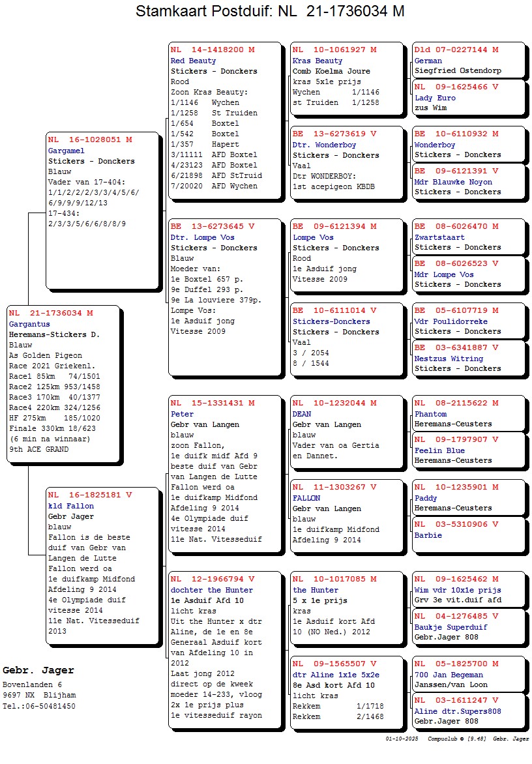The image size is (532, 764).
Task: Select the DEAN pigeon name
Action: tap(302, 414)
